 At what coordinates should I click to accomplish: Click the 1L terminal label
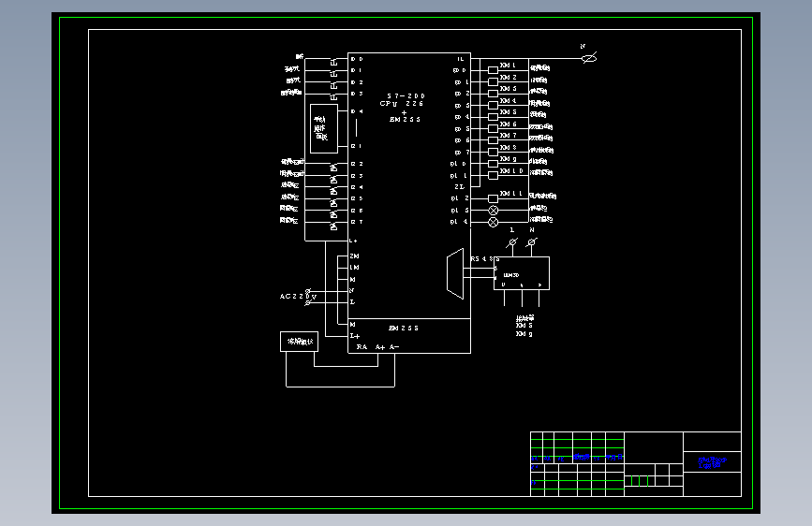click(x=461, y=59)
